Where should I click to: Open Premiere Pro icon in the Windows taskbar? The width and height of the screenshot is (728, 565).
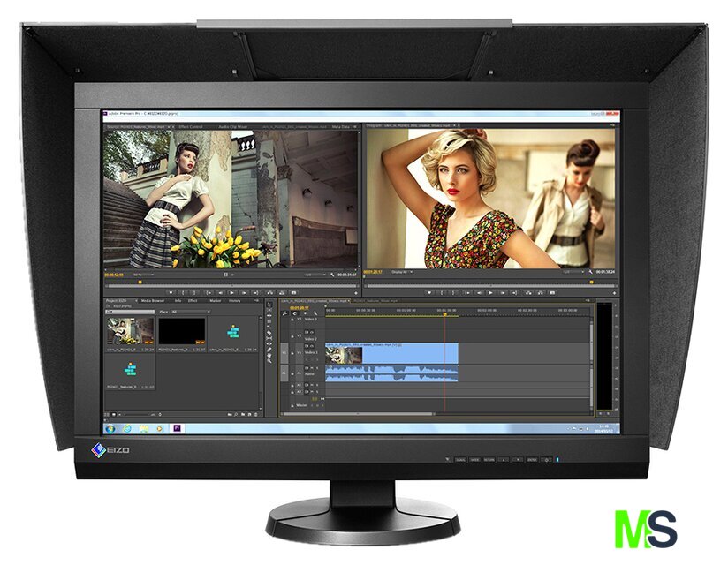(178, 427)
